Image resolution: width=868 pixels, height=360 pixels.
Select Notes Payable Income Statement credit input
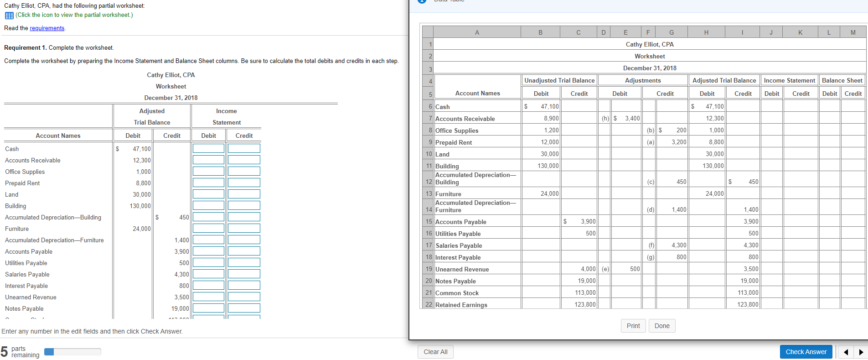[x=244, y=308]
